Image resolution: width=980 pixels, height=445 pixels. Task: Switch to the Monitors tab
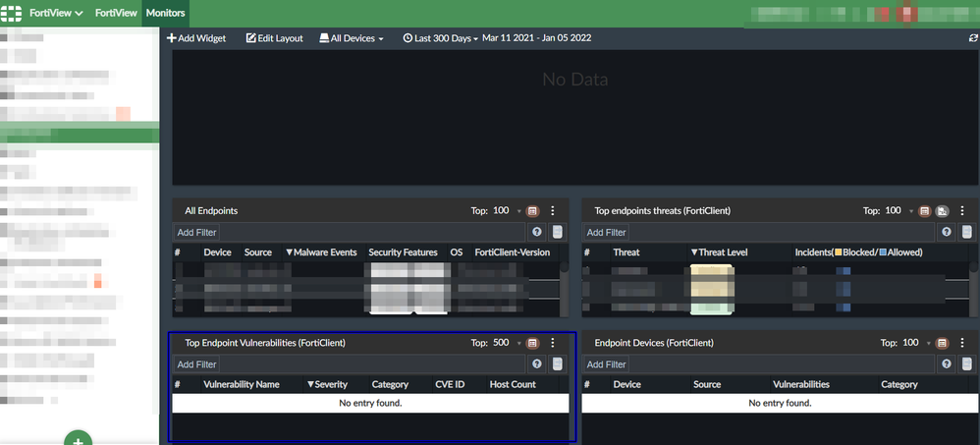(x=166, y=13)
